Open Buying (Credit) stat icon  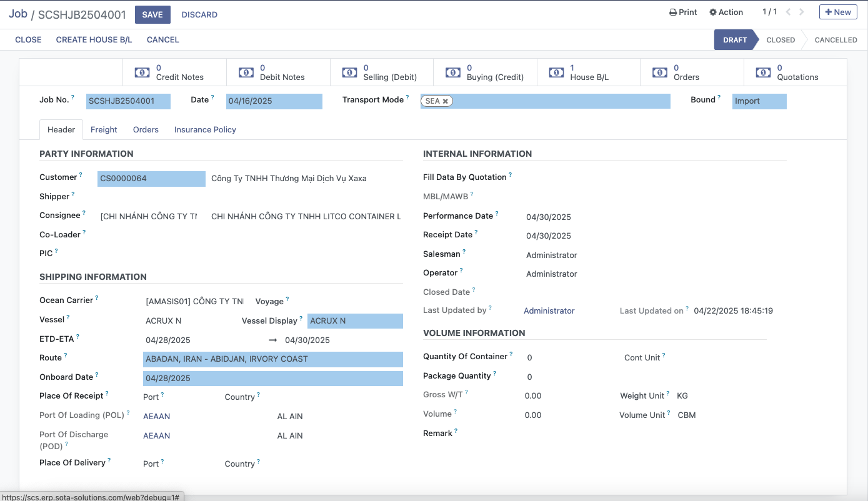453,72
